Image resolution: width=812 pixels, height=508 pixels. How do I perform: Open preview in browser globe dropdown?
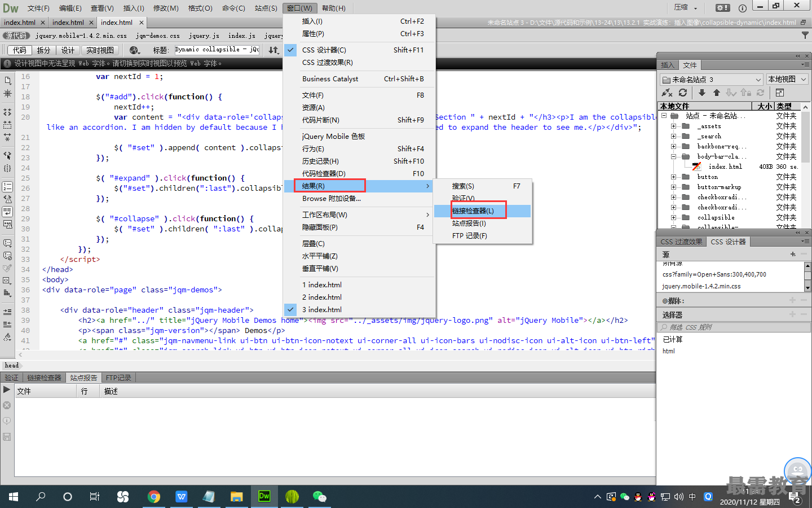pyautogui.click(x=134, y=50)
